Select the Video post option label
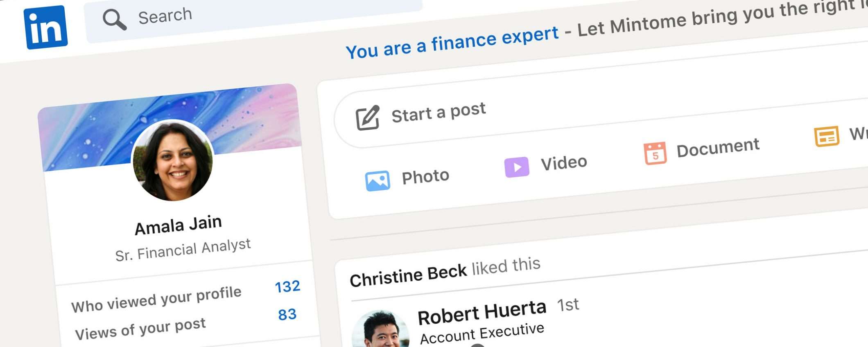Screen dimensions: 868x347 (x=564, y=163)
